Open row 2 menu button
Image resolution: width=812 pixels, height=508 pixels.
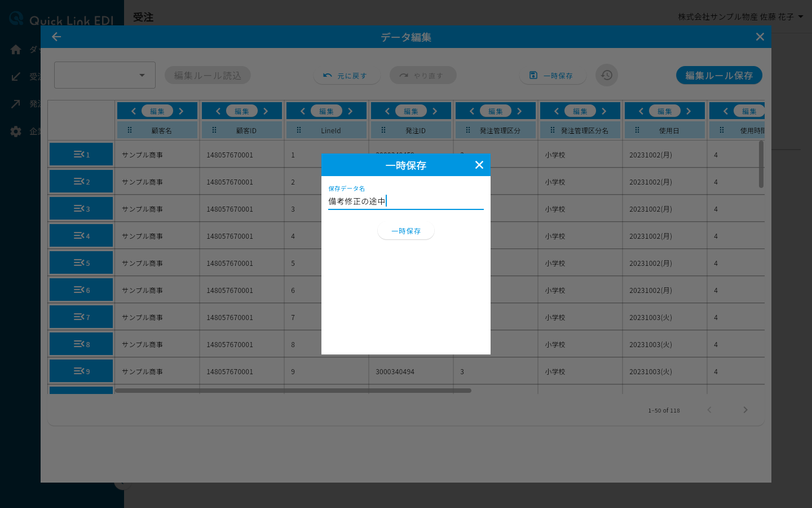coord(81,181)
